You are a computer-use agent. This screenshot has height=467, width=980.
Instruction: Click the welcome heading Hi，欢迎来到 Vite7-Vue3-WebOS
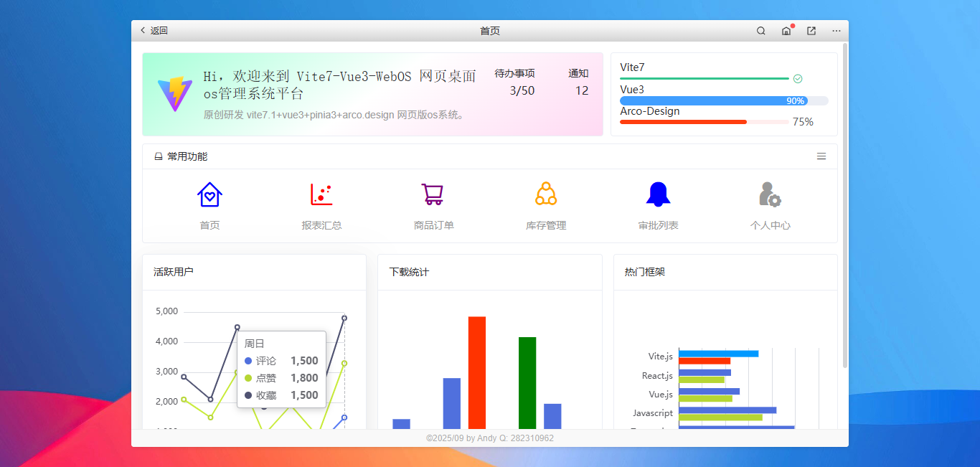[339, 85]
